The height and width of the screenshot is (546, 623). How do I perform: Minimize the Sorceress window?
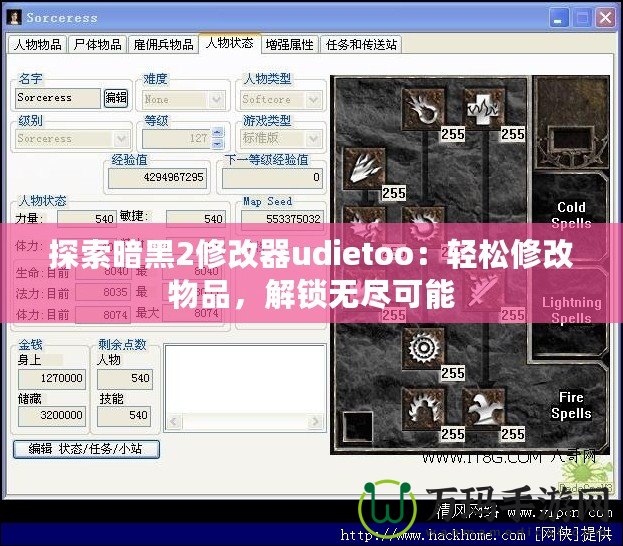(x=558, y=18)
